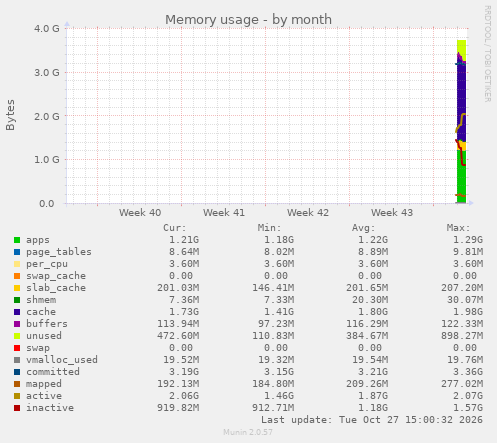Click the apps current value 1.21G
The width and height of the screenshot is (497, 443).
click(x=184, y=240)
